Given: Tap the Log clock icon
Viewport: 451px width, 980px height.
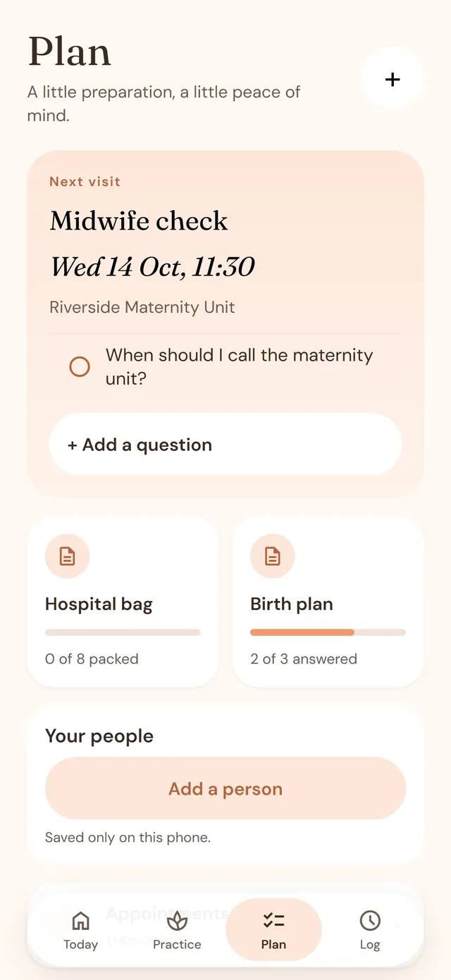Looking at the screenshot, I should click(x=370, y=920).
